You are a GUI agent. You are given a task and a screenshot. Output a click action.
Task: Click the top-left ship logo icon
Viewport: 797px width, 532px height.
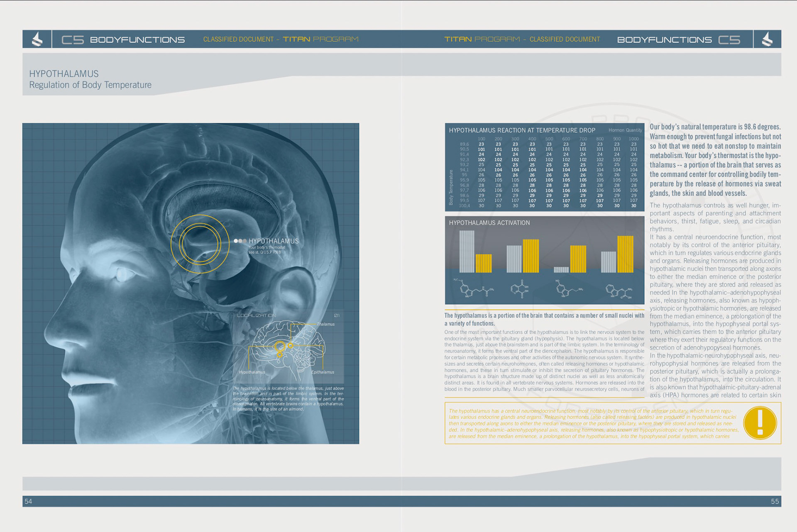point(37,39)
